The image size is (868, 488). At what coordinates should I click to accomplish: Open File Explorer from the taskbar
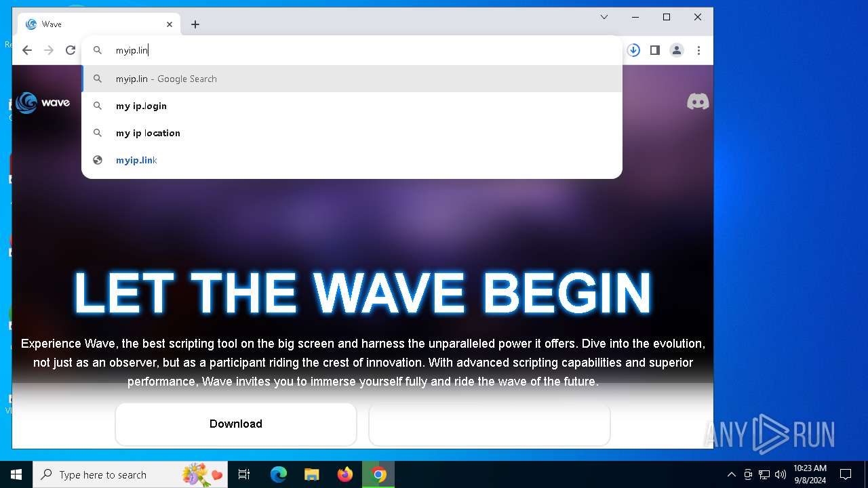pos(312,474)
